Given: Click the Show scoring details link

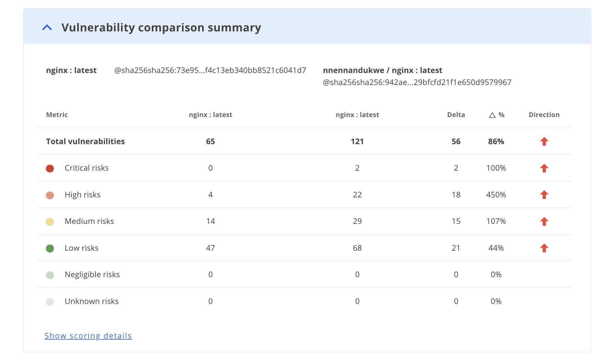Looking at the screenshot, I should pyautogui.click(x=88, y=336).
